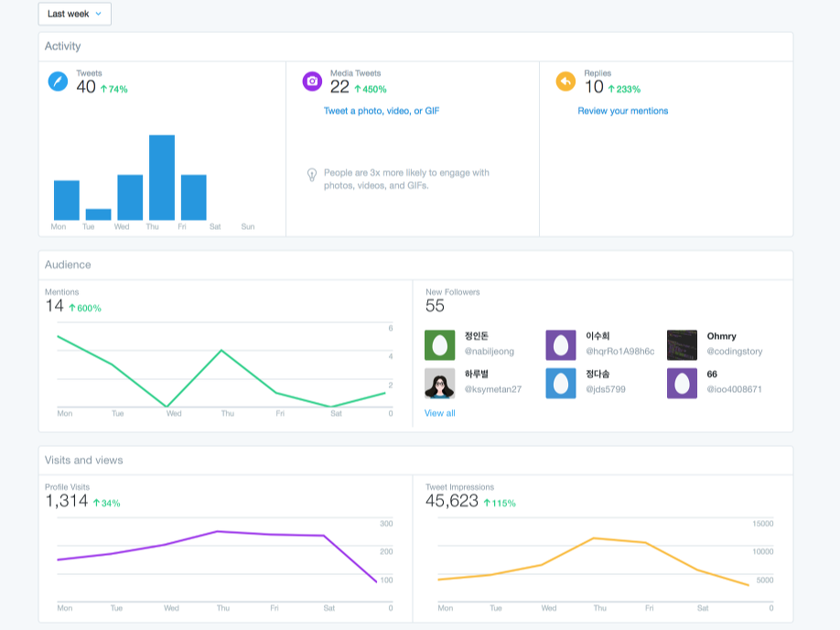Follow the 'Tweet a photo, video, or GIF' link

(382, 111)
